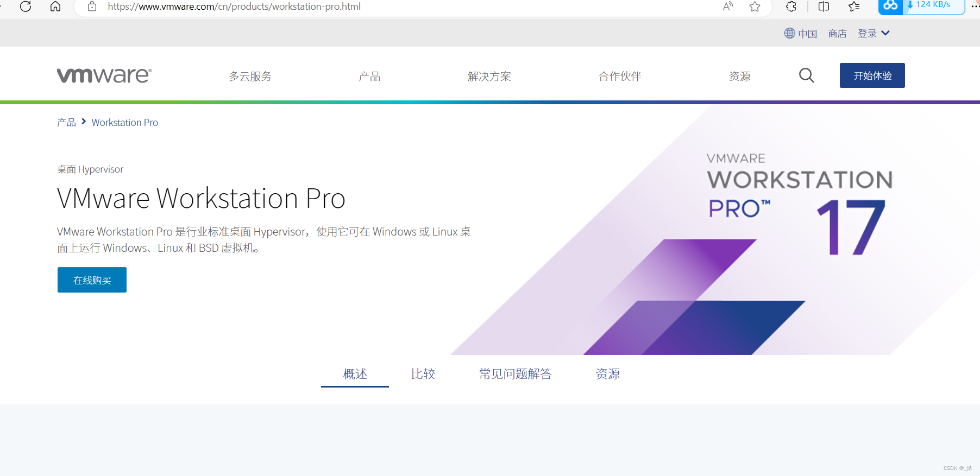Click the VMware logo
The height and width of the screenshot is (476, 980).
pos(104,75)
